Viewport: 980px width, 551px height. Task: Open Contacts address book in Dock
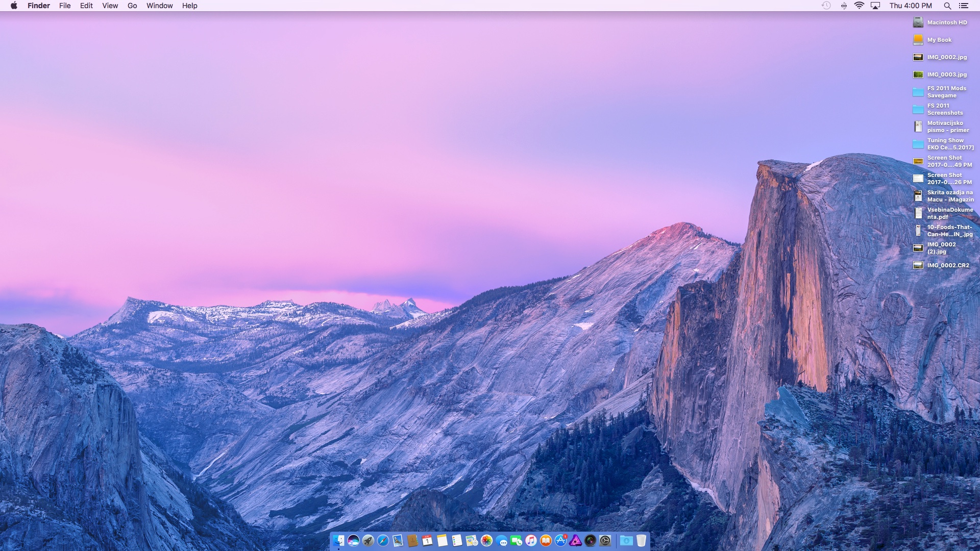[x=412, y=541]
